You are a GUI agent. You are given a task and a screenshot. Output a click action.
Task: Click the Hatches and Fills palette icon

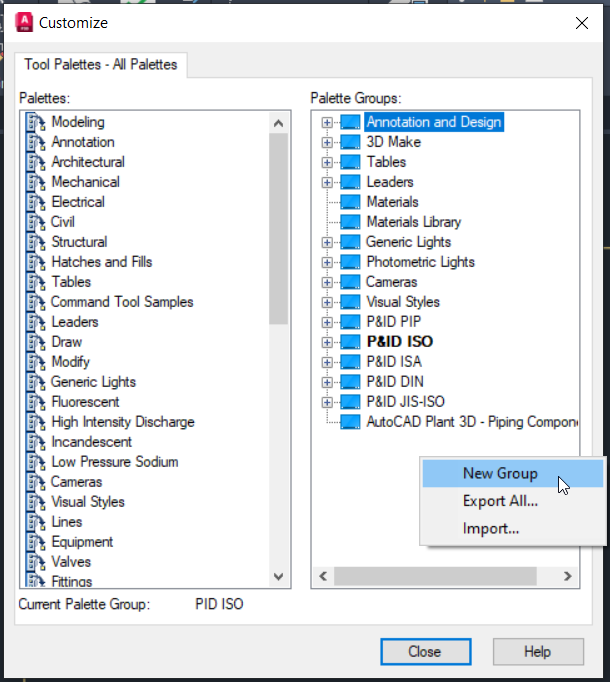tap(36, 262)
